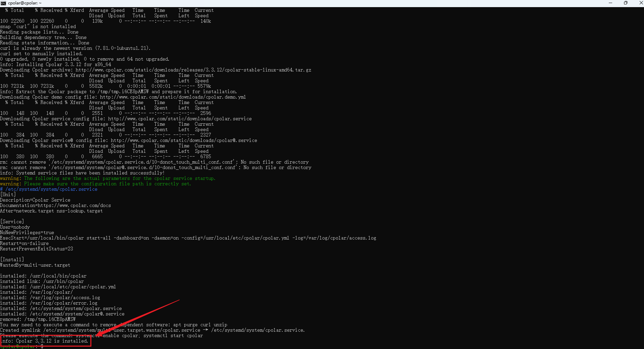Click the cpolar@.service config file URL

point(184,141)
